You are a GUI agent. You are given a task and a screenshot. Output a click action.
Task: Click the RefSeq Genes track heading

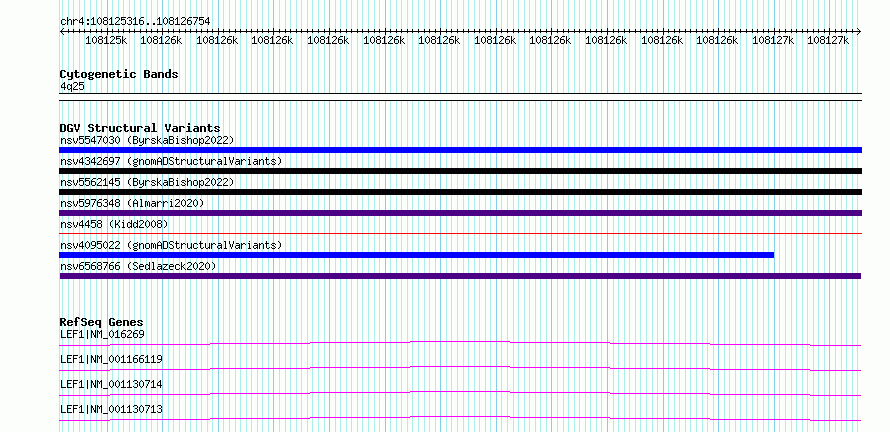pos(102,322)
